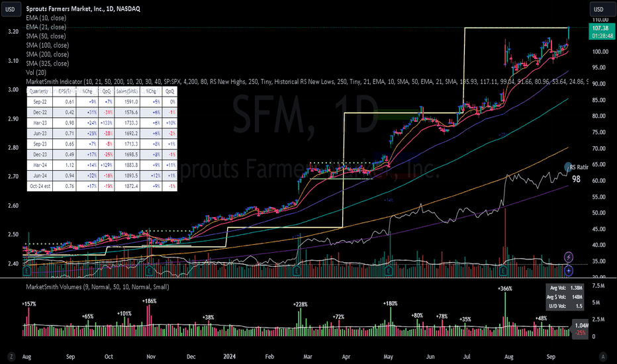Click the sales value 1733.3
Screen dimensions: 617x364
tap(132, 123)
